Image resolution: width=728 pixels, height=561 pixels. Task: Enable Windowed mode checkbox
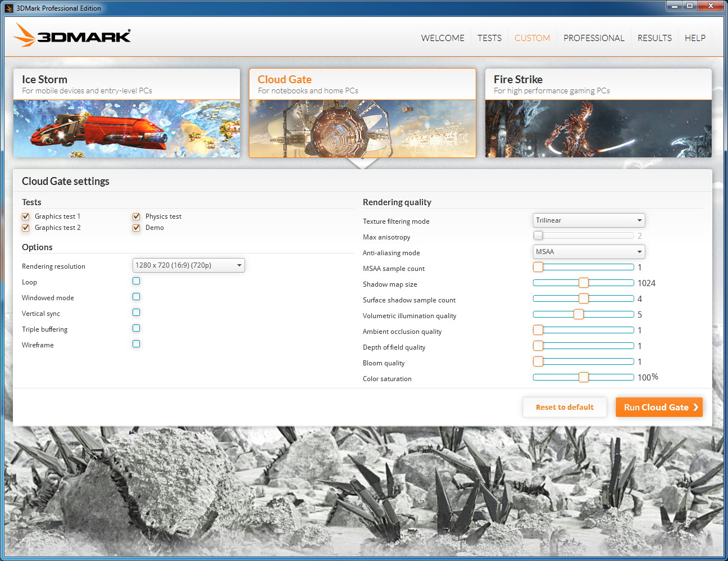point(136,297)
